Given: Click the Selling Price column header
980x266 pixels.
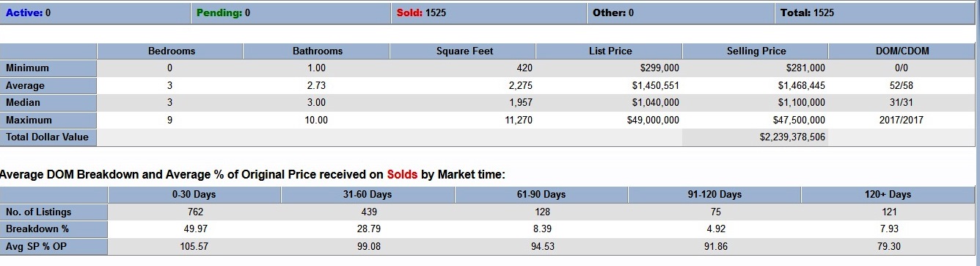Looking at the screenshot, I should pos(756,51).
